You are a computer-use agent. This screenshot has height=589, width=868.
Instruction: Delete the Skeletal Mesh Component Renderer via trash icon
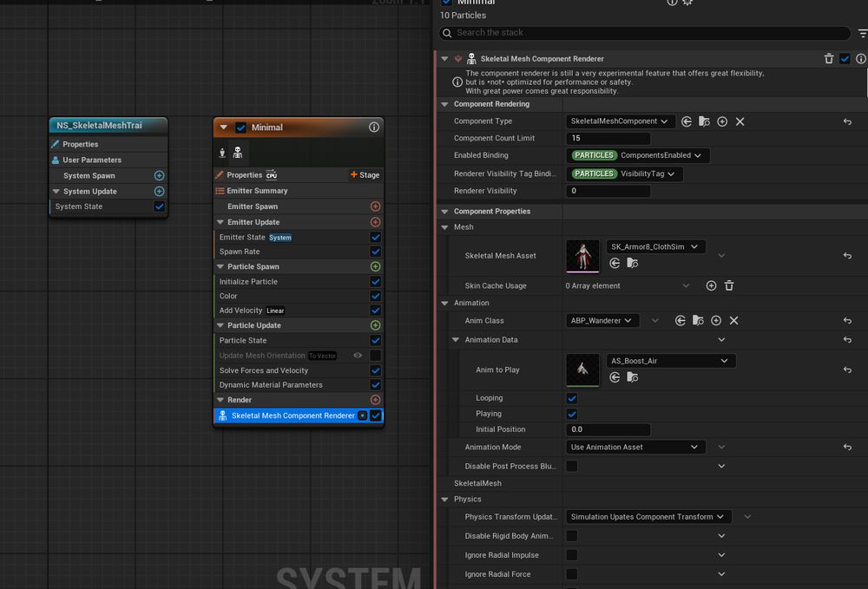829,59
